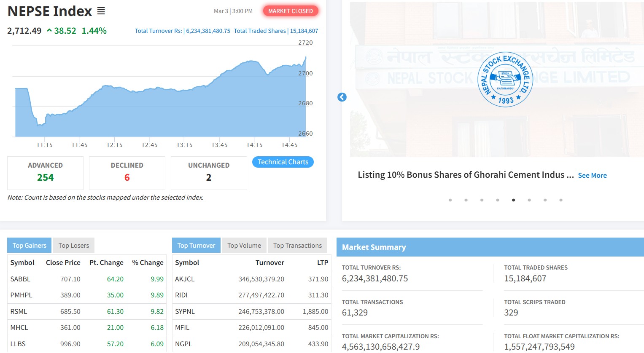Open Technical Charts

(283, 162)
